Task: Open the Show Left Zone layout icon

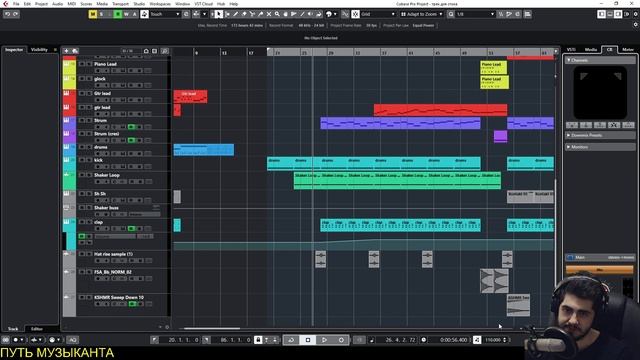Action: [x=602, y=14]
